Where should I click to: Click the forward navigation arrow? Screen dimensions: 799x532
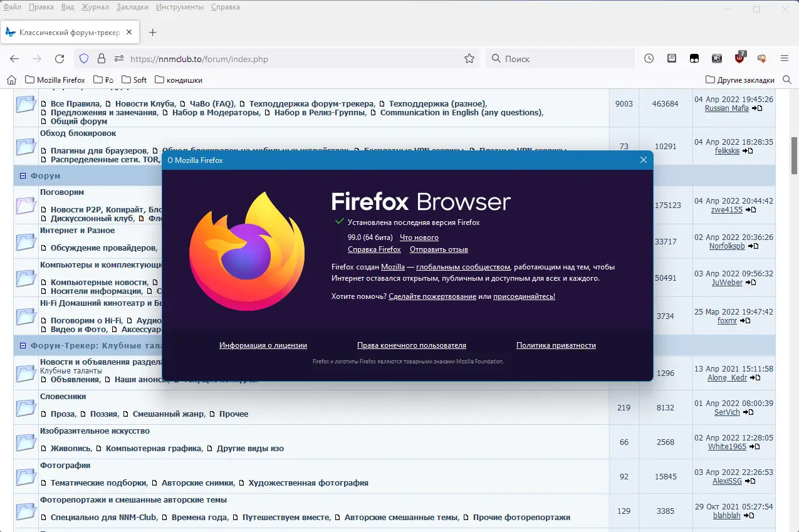tap(37, 58)
